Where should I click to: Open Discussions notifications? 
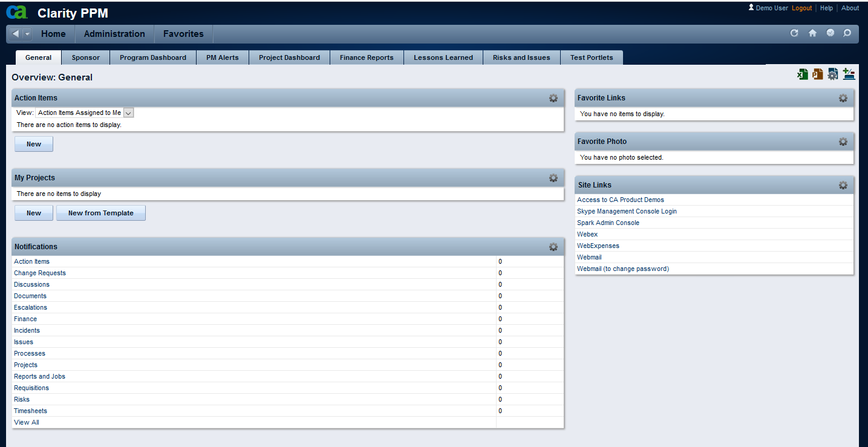pos(32,284)
